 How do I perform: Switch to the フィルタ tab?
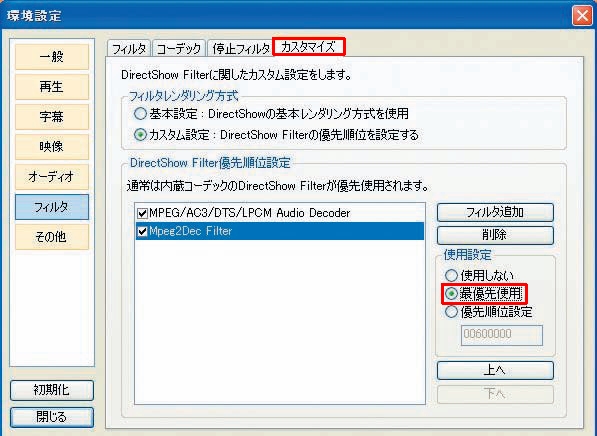(129, 49)
